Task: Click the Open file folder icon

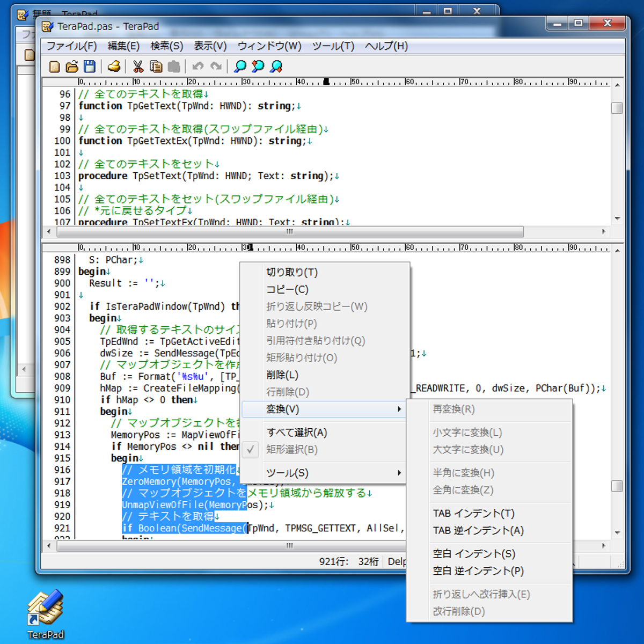Action: pos(72,67)
